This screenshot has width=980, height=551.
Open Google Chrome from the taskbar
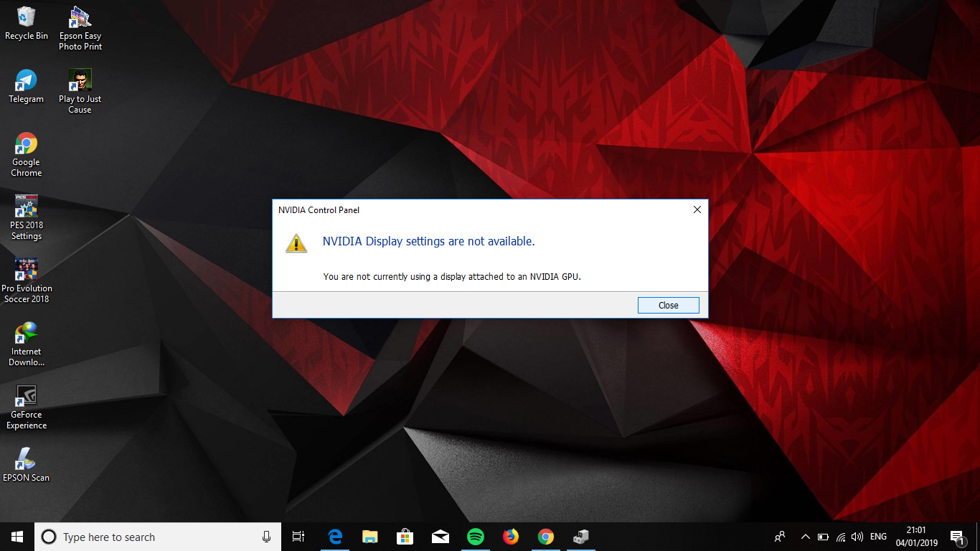pyautogui.click(x=546, y=537)
